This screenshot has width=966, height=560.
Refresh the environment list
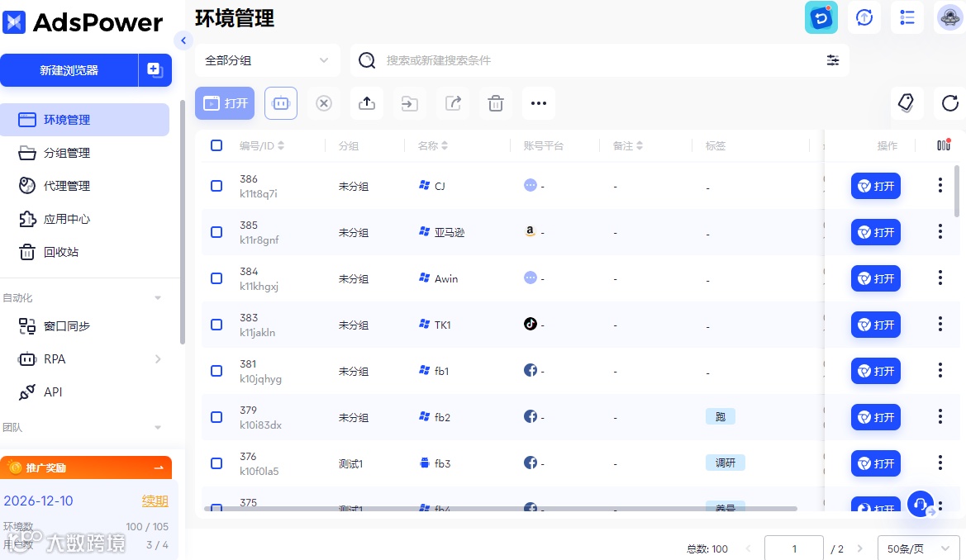click(x=950, y=103)
